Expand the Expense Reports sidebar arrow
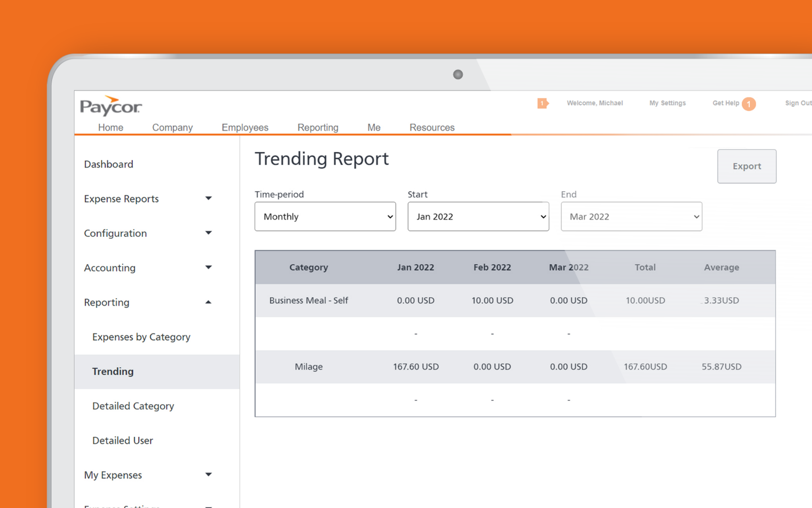 tap(208, 198)
